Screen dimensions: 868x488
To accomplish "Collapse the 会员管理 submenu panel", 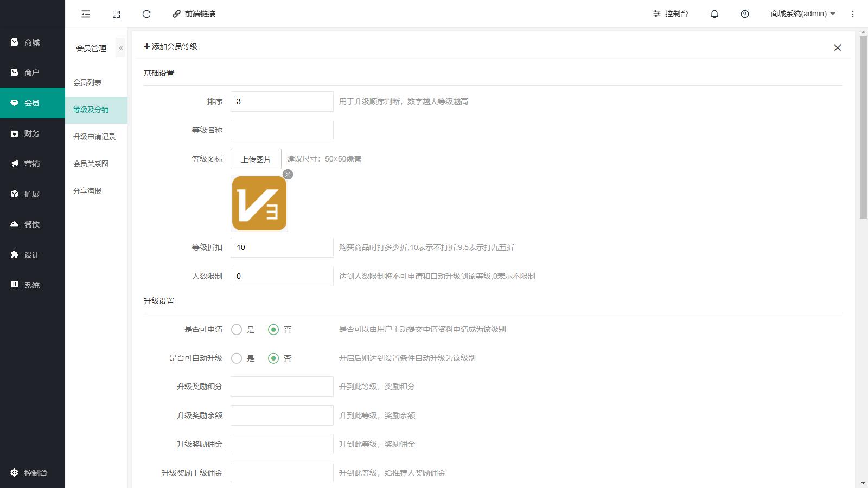I will (x=120, y=48).
